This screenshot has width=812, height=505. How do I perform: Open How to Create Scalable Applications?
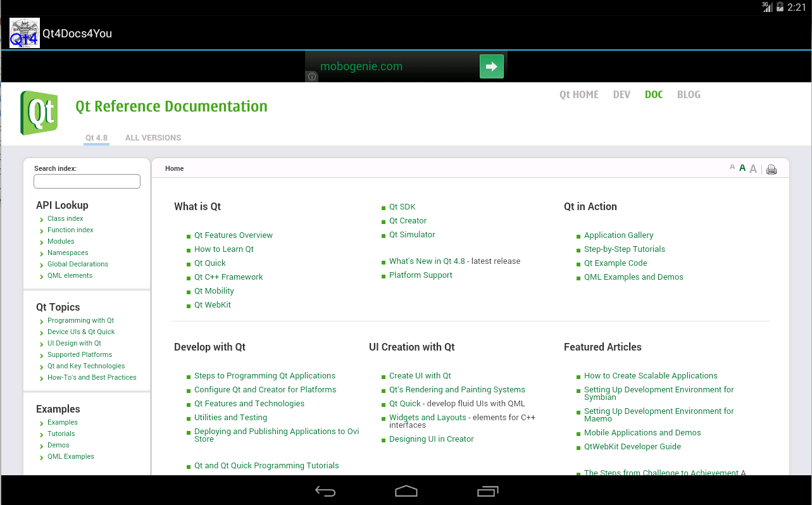point(651,375)
